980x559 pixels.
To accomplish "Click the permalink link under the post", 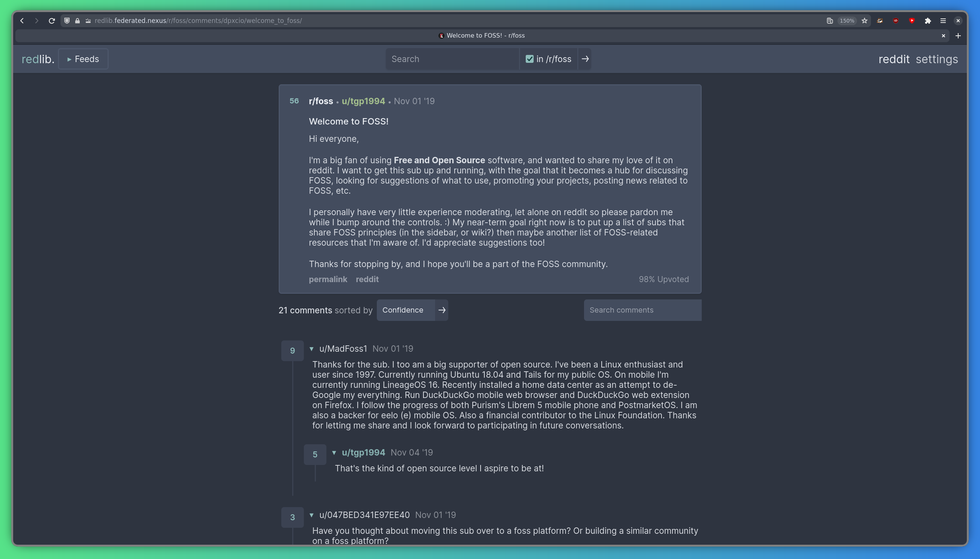I will (x=328, y=279).
